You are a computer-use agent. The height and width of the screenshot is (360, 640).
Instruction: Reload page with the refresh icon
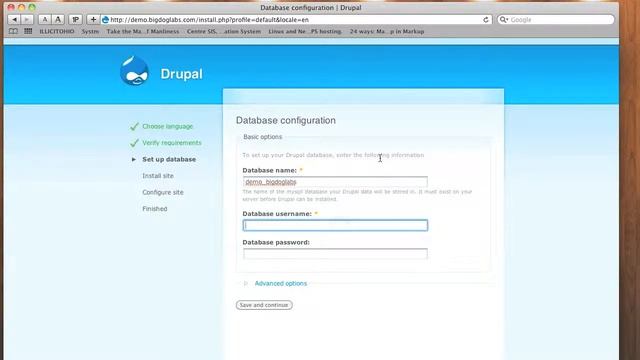[x=486, y=20]
